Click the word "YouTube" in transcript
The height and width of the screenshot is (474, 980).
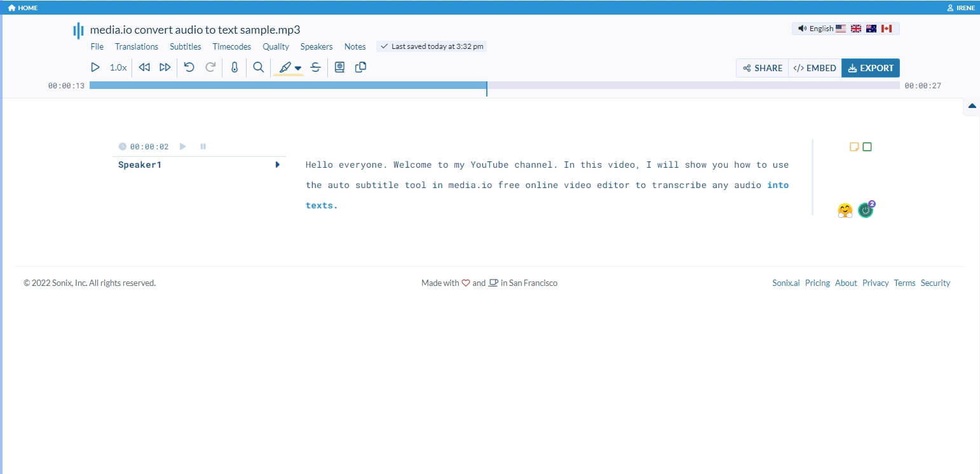490,165
